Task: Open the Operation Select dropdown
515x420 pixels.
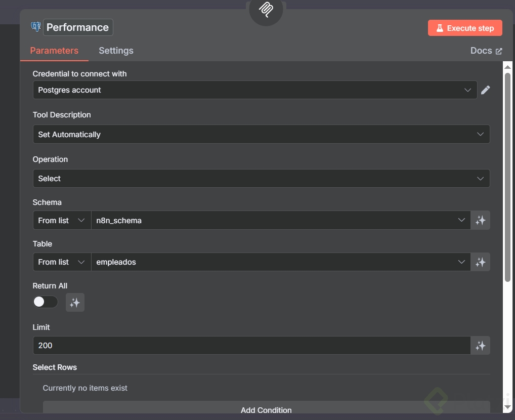Action: [261, 179]
